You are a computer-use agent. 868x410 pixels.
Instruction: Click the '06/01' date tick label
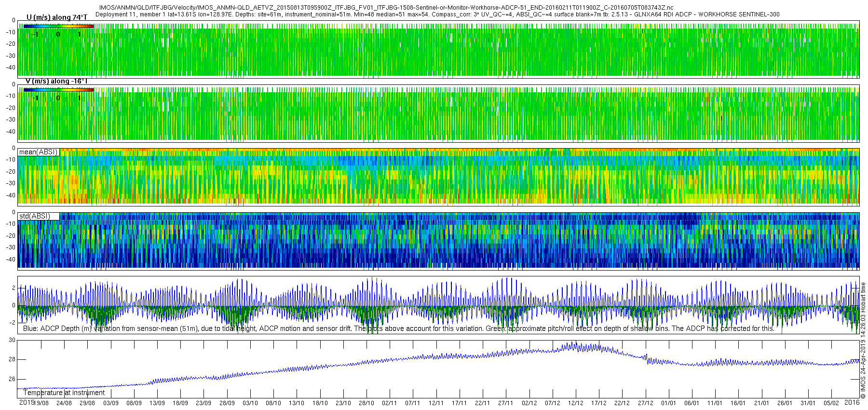coord(692,403)
